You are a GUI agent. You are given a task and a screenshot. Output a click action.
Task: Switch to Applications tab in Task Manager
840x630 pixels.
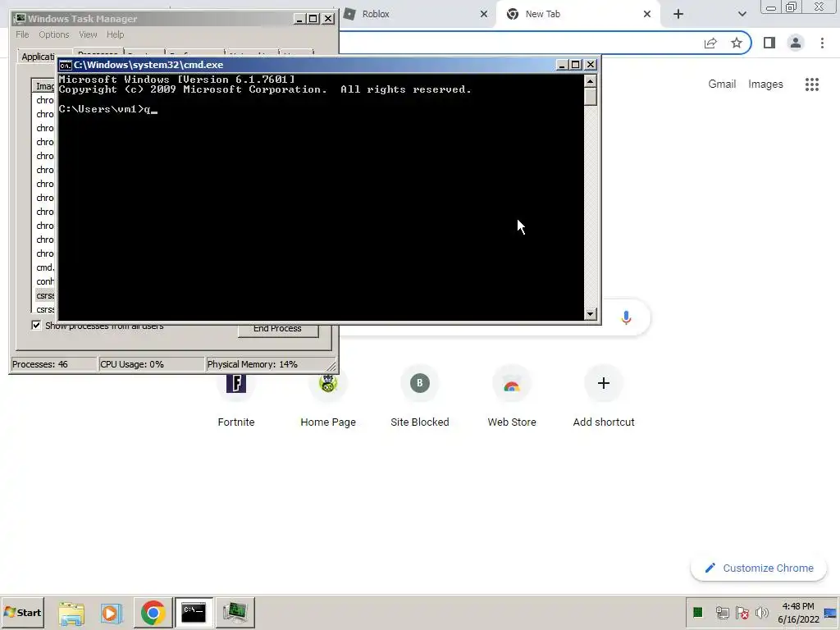click(x=38, y=57)
